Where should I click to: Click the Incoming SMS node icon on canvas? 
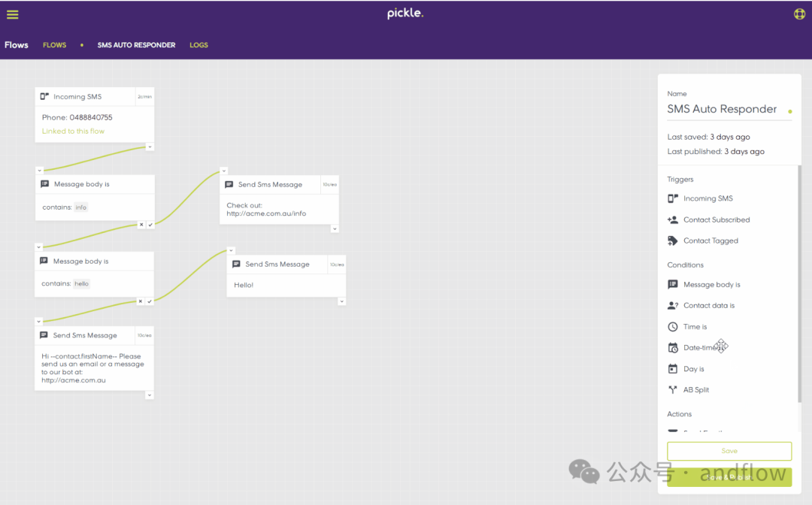44,96
